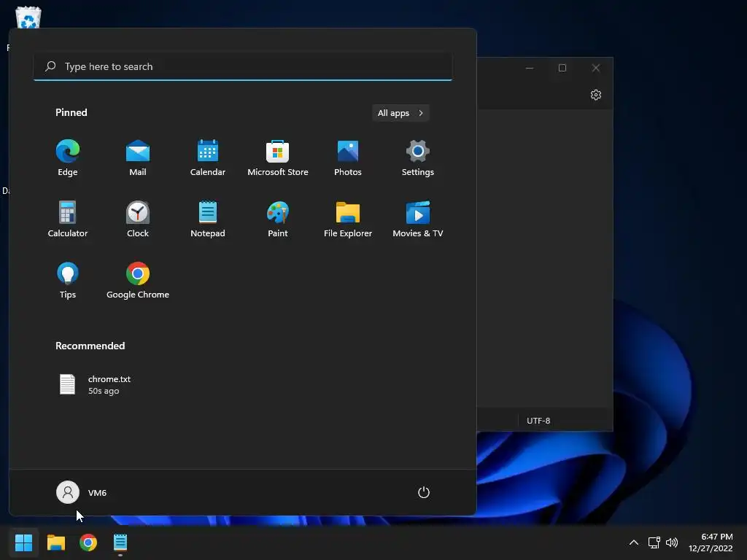This screenshot has height=560, width=747.
Task: Open the Clock app
Action: pyautogui.click(x=138, y=219)
